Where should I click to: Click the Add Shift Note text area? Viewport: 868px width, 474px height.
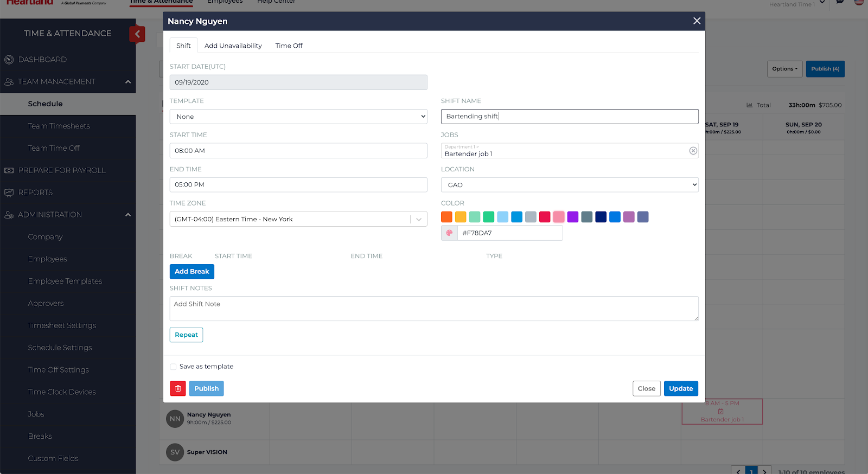pyautogui.click(x=433, y=308)
